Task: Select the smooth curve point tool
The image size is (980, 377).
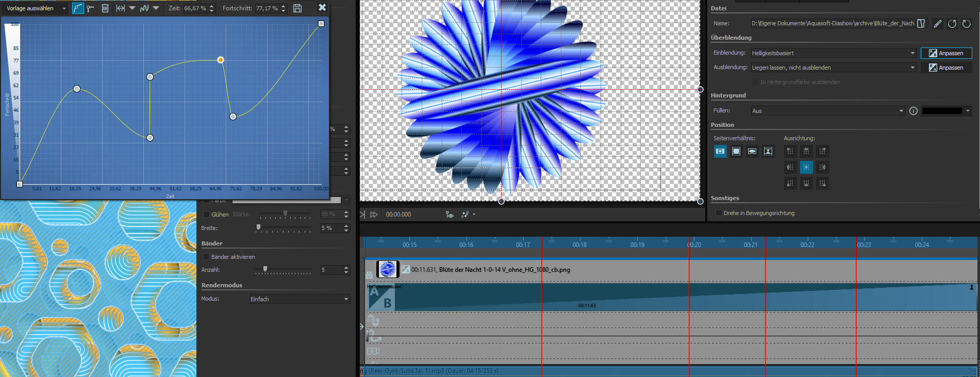Action: click(77, 8)
